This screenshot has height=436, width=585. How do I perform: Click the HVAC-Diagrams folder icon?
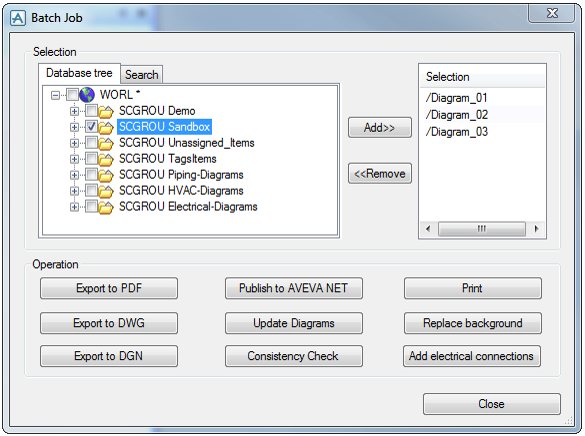pyautogui.click(x=106, y=191)
